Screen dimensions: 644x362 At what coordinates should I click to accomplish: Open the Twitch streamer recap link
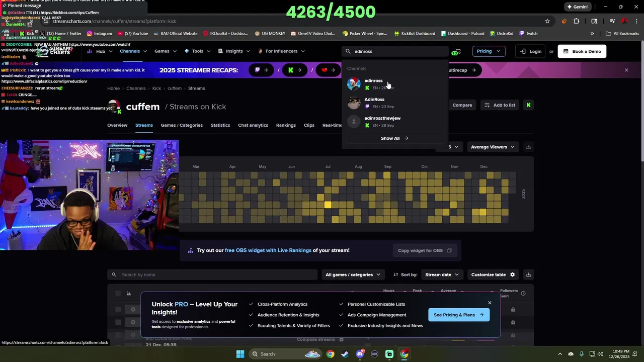tap(261, 70)
